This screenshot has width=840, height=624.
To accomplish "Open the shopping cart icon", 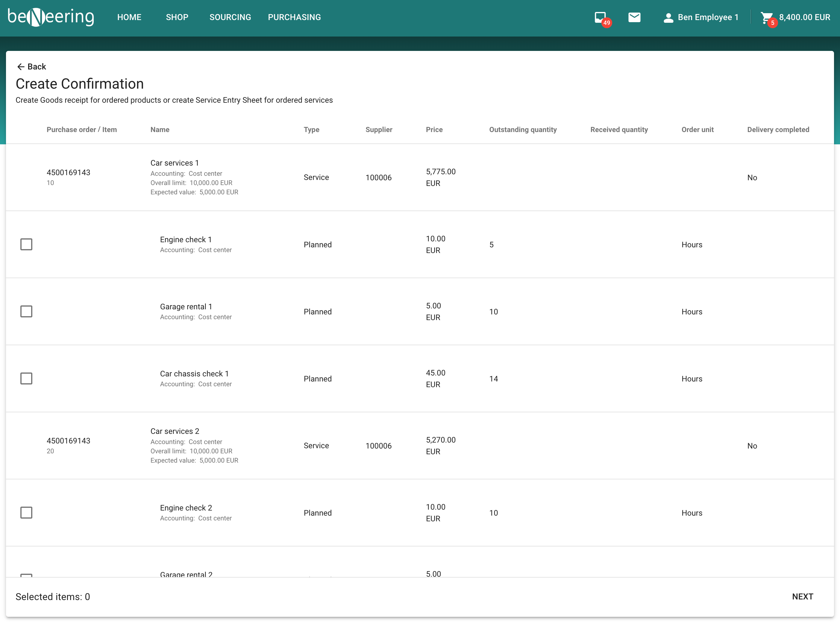I will [x=766, y=17].
